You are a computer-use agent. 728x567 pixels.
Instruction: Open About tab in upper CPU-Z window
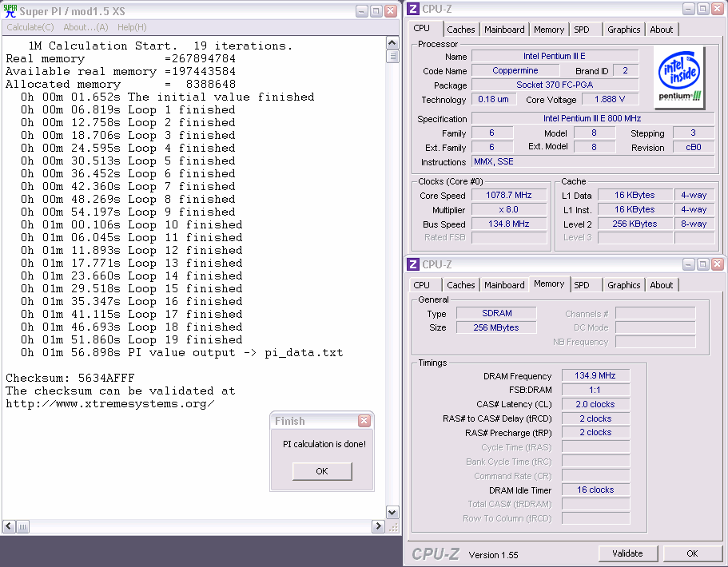point(661,30)
